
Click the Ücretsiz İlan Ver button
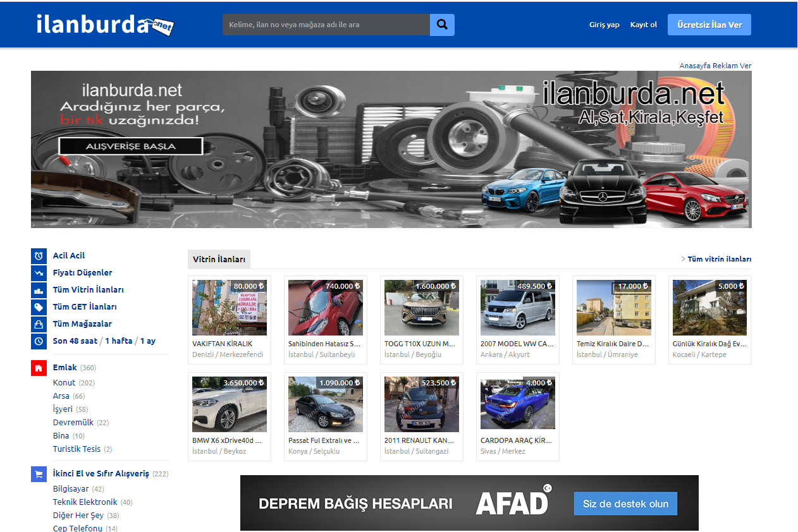709,25
